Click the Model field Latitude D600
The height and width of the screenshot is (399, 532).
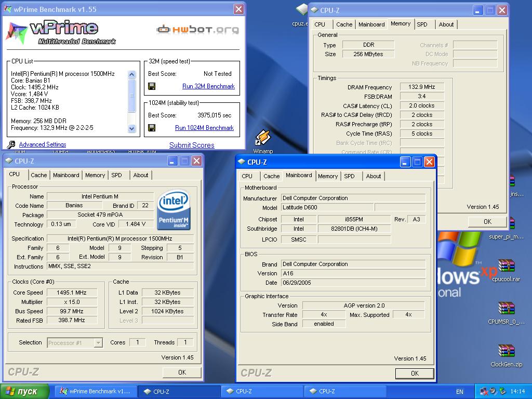tap(327, 207)
